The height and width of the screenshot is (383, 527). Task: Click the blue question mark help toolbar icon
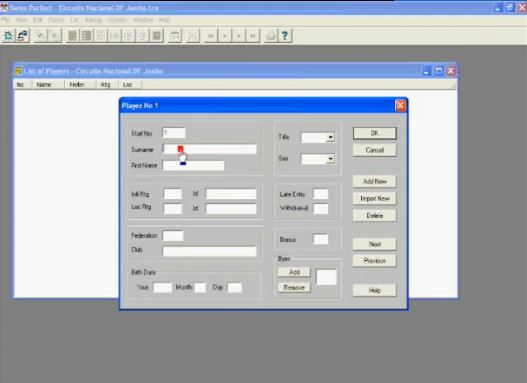285,36
